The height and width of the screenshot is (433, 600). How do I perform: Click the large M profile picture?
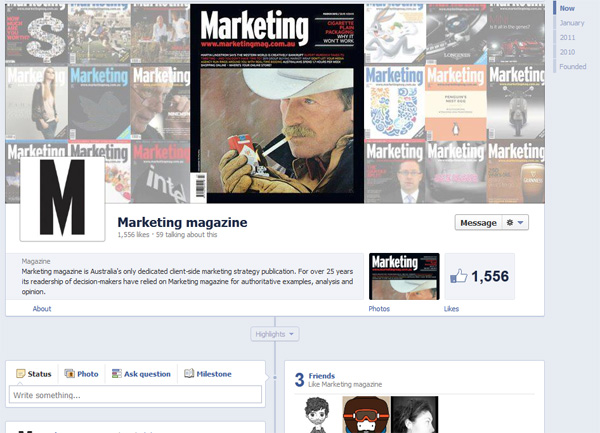pyautogui.click(x=62, y=199)
